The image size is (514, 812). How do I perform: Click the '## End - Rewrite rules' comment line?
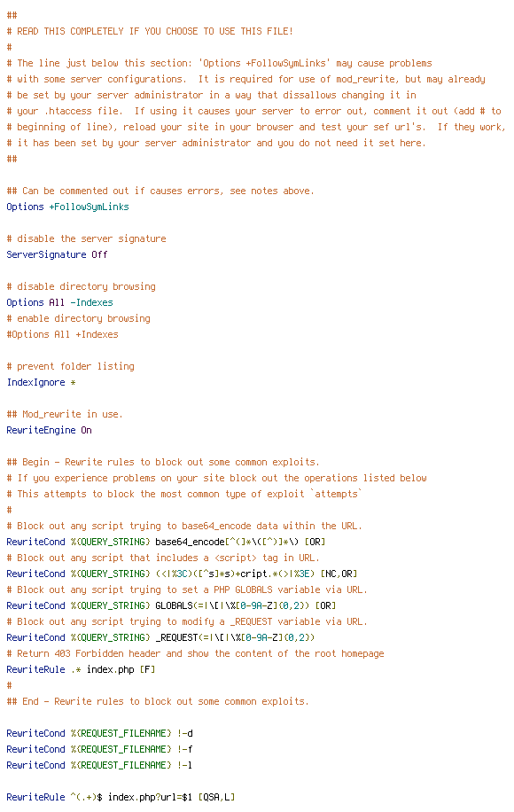pyautogui.click(x=158, y=701)
